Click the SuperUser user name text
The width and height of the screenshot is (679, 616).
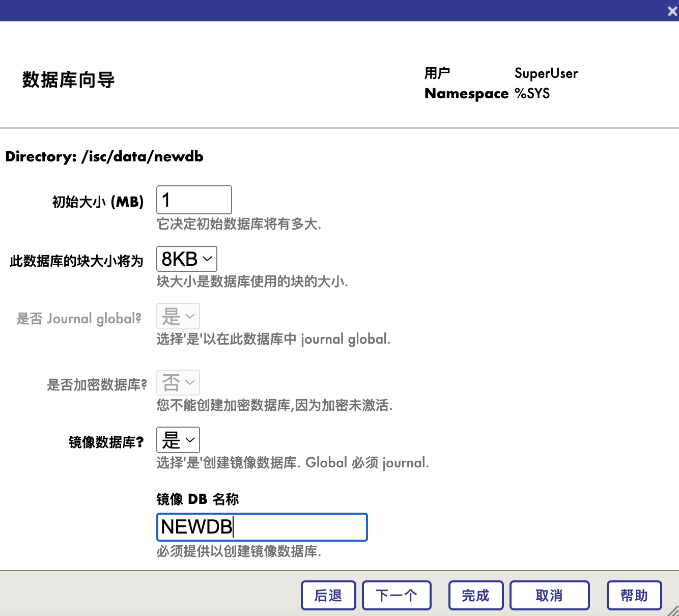pyautogui.click(x=546, y=73)
